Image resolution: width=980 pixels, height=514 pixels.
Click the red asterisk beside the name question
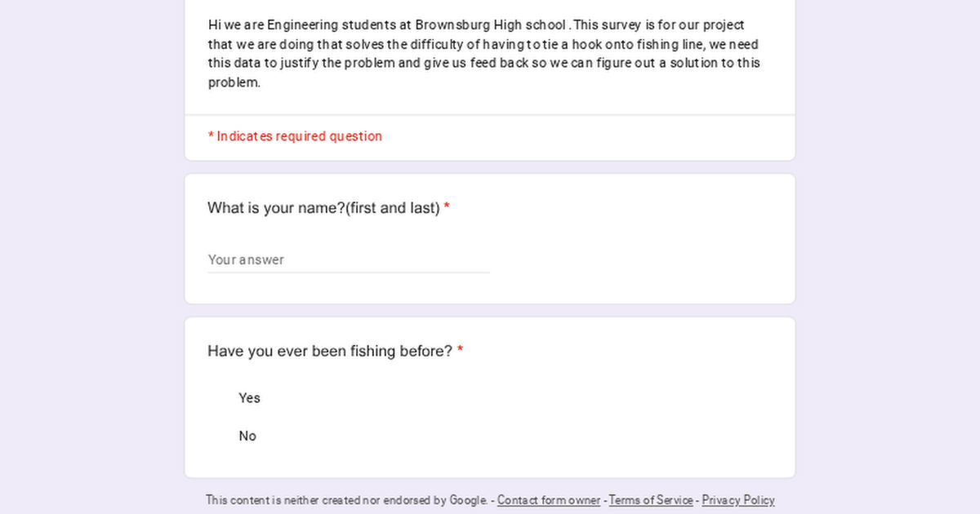447,208
